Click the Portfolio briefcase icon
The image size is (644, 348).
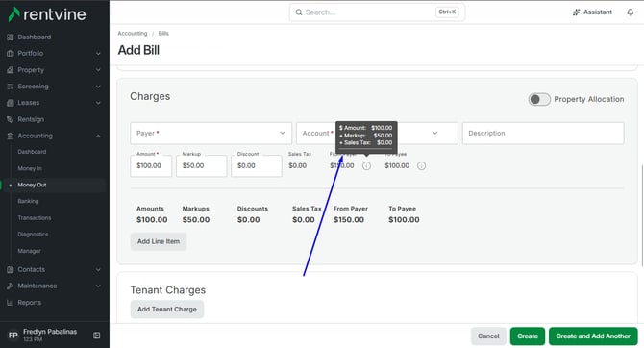(11, 54)
